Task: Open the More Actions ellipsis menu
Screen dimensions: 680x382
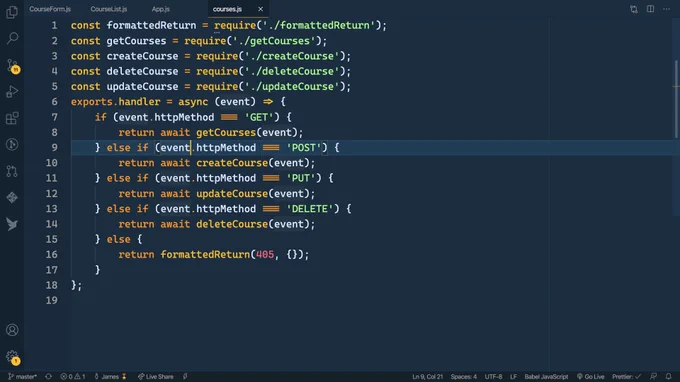Action: (x=667, y=9)
